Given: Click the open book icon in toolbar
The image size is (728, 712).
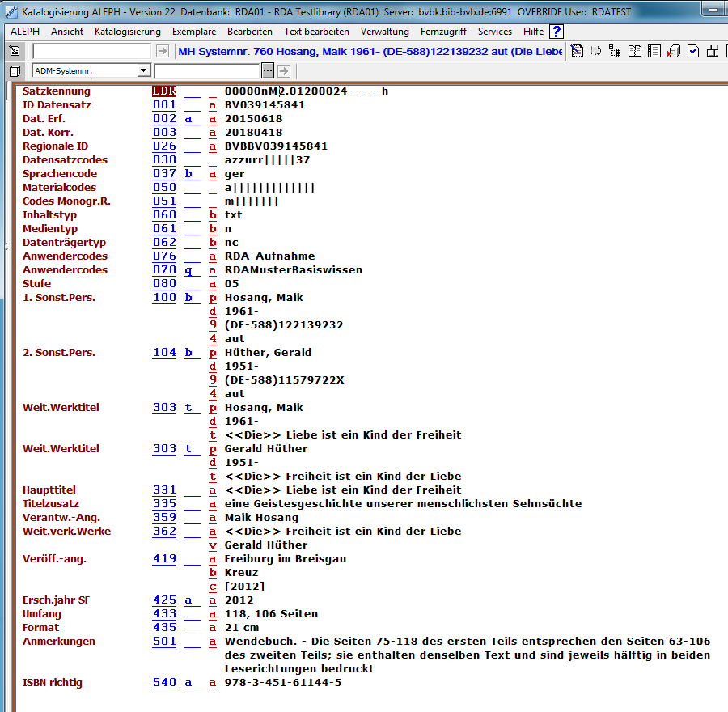Looking at the screenshot, I should 635,52.
